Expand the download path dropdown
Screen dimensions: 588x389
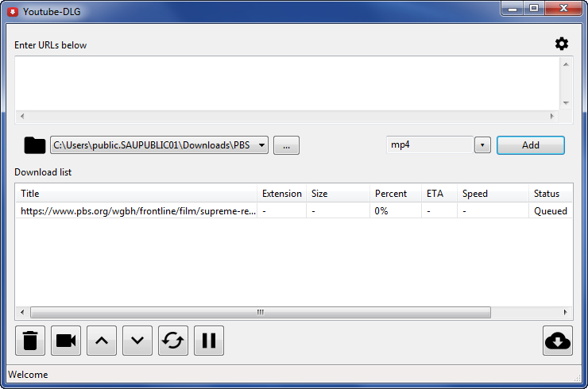coord(261,145)
